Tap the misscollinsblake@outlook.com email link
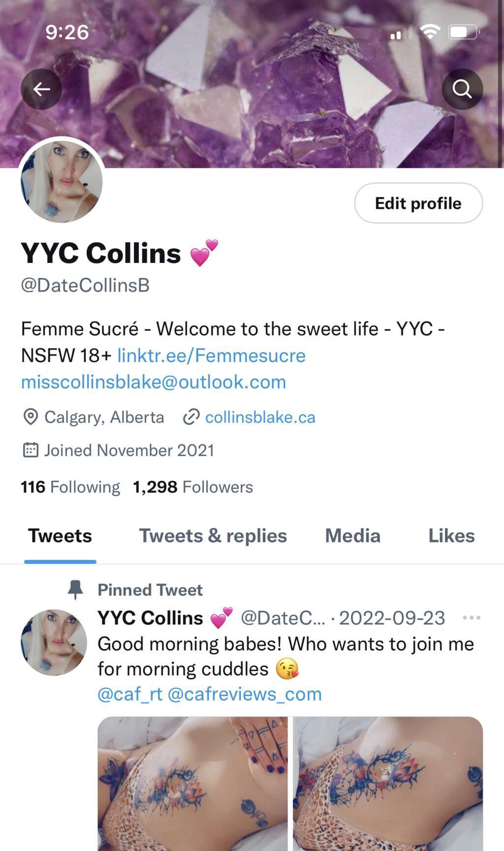This screenshot has width=504, height=851. click(x=154, y=382)
